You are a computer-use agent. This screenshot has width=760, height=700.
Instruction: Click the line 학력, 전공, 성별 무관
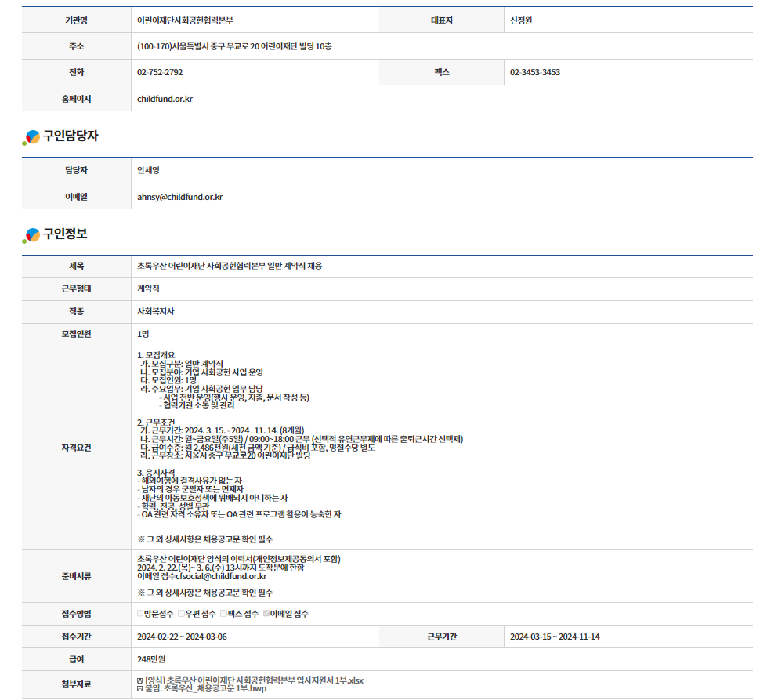click(x=173, y=506)
